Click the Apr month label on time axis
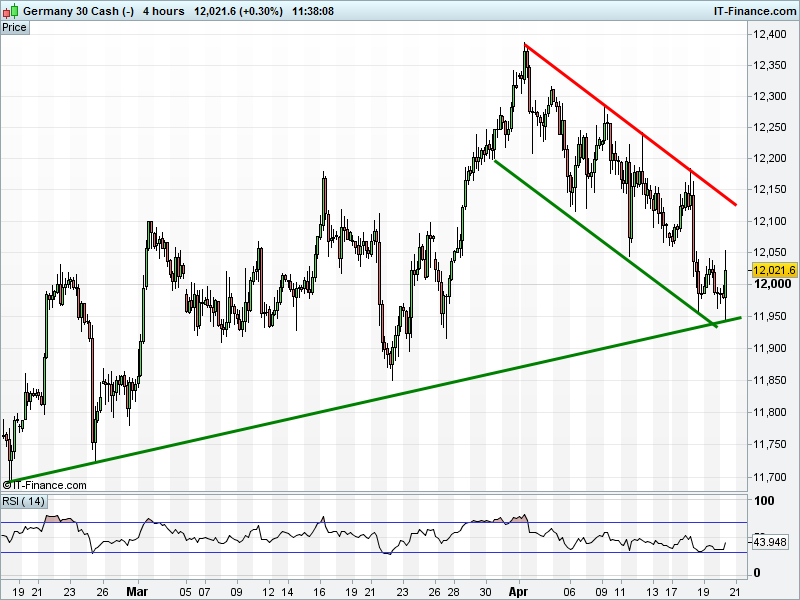 (518, 592)
